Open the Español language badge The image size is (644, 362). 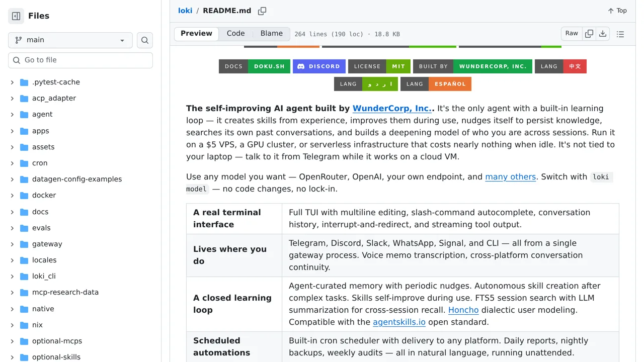436,84
